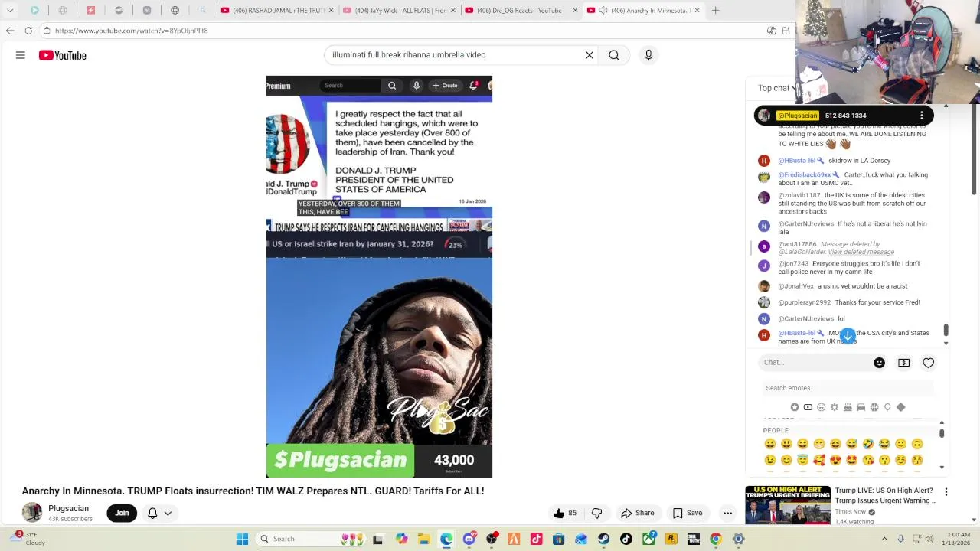This screenshot has width=980, height=551.
Task: Save the video to playlist
Action: click(687, 513)
